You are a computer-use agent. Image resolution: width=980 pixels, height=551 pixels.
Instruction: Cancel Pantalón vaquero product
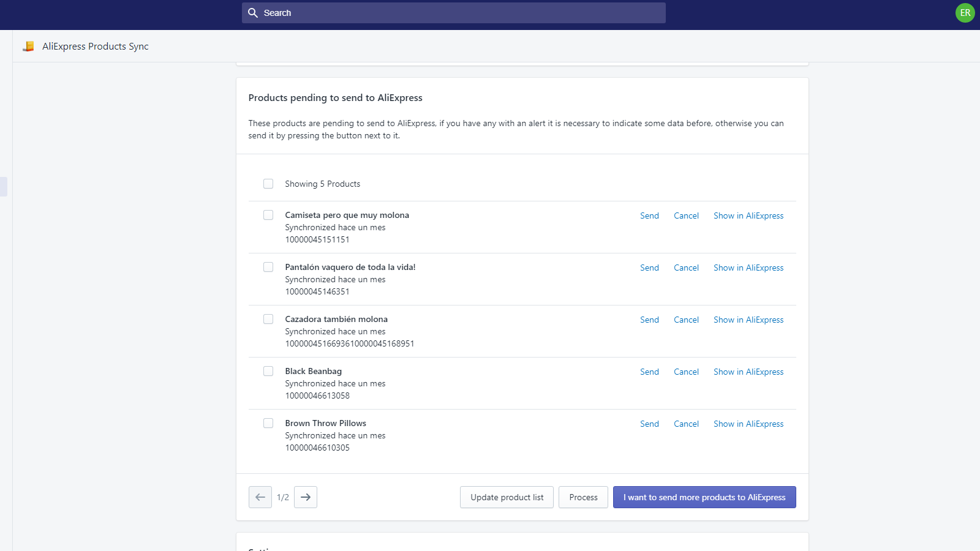686,268
